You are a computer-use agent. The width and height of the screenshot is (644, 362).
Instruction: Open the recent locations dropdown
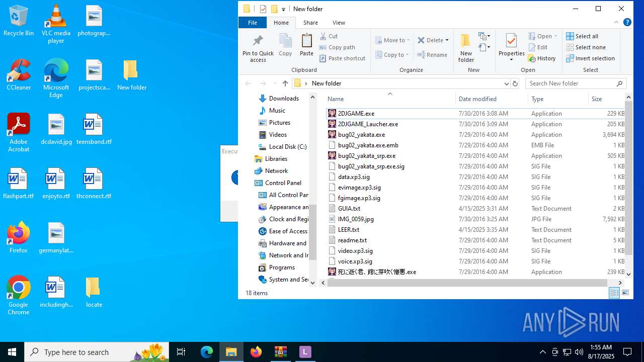[274, 83]
